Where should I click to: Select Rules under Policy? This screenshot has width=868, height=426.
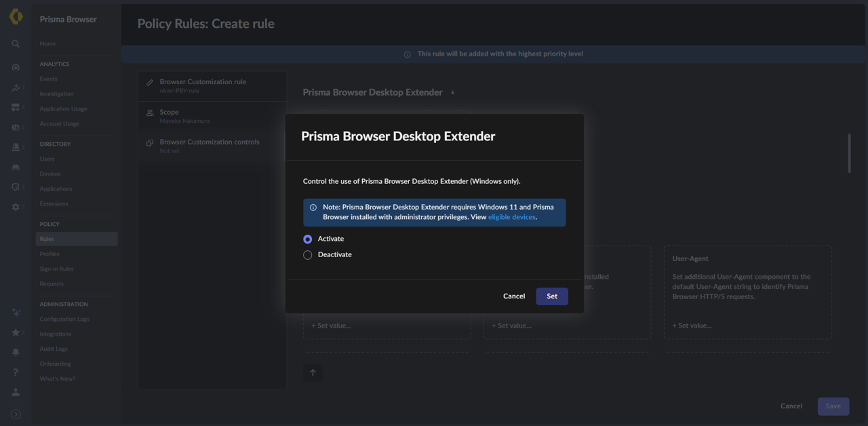tap(77, 239)
